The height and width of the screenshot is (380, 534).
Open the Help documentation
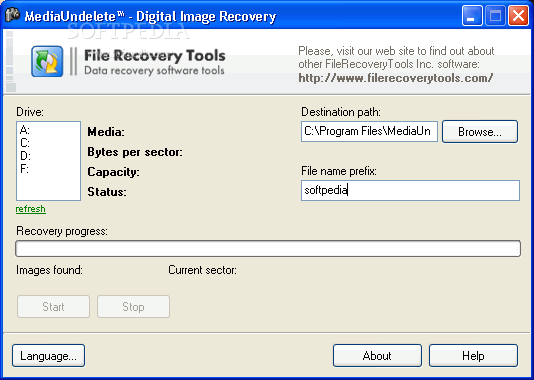point(473,356)
